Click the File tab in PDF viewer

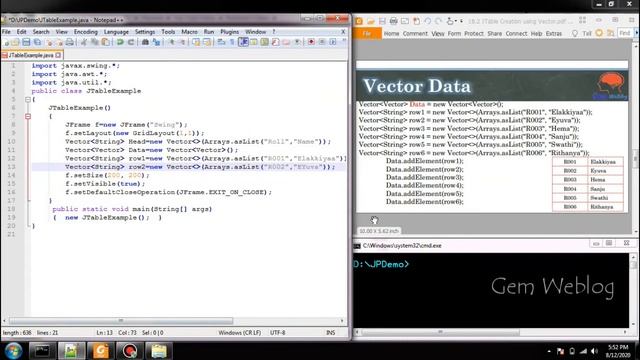(367, 33)
